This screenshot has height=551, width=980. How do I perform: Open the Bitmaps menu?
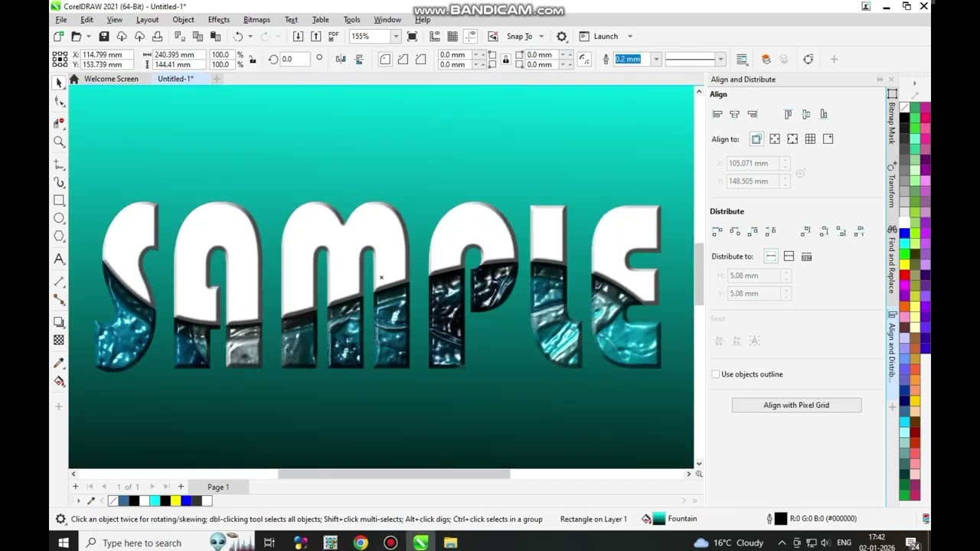pos(256,20)
